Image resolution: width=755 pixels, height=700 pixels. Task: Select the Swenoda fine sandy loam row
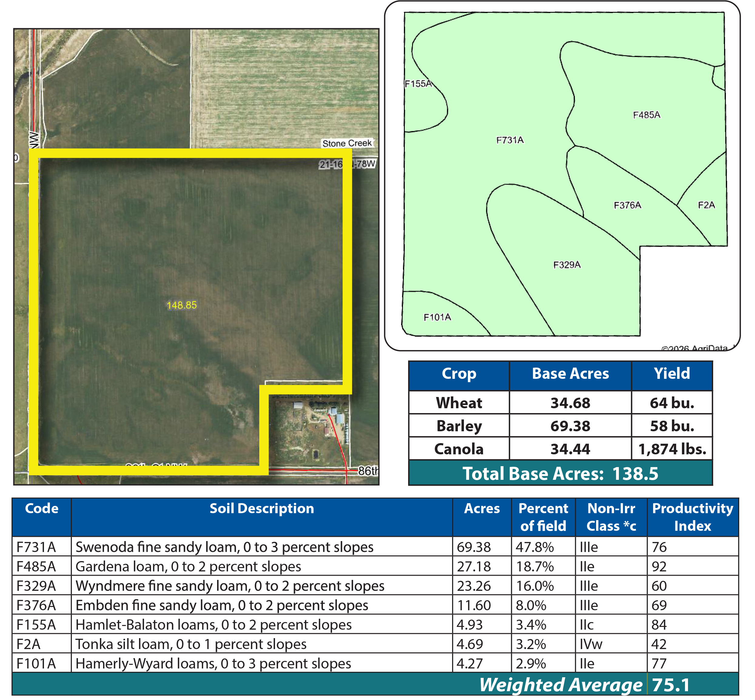[224, 547]
